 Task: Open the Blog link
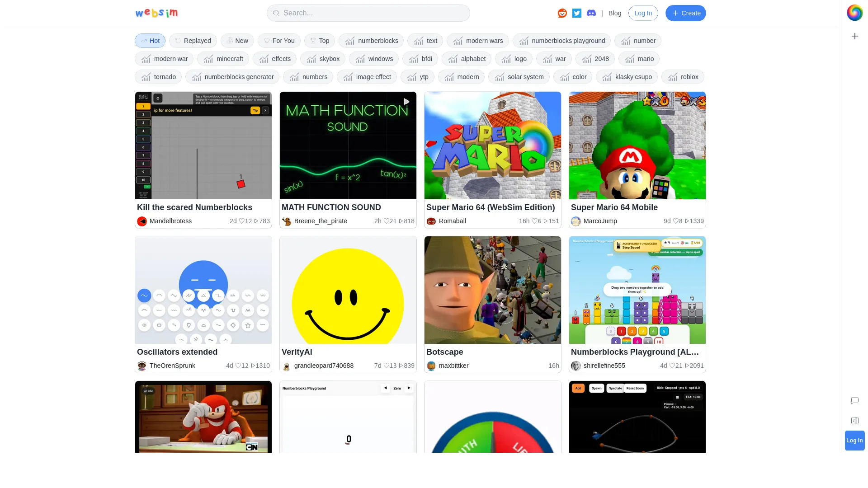pos(615,13)
